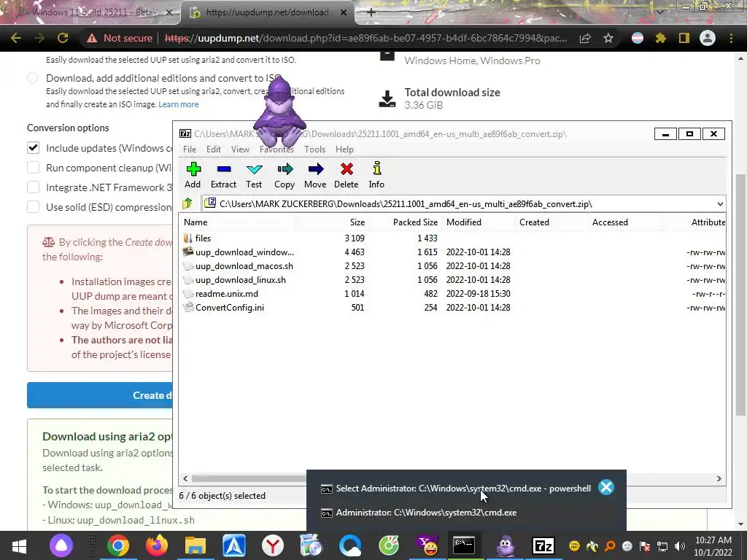The height and width of the screenshot is (560, 747).
Task: Reload the uupdump page
Action: click(63, 38)
